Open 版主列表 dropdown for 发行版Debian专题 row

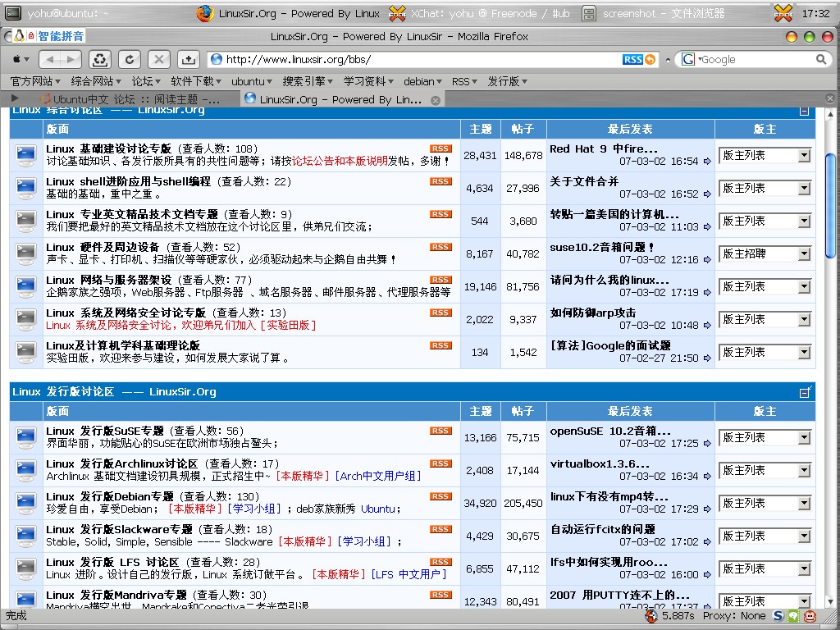[765, 503]
